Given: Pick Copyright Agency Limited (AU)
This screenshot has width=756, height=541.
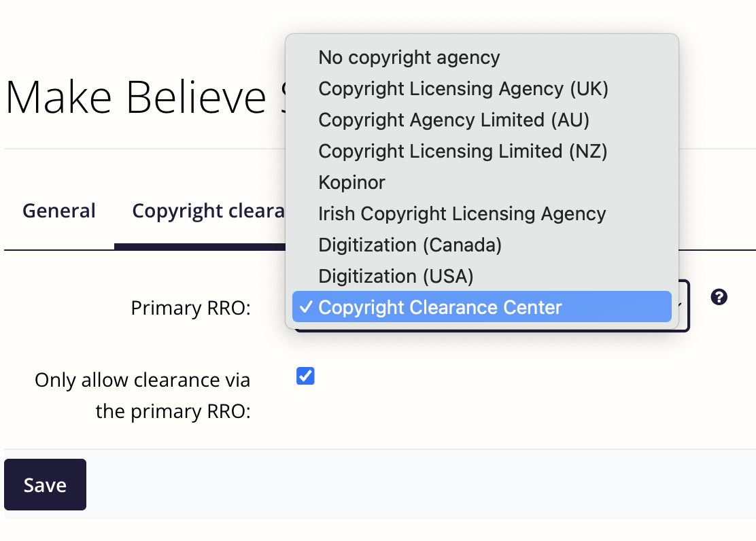Looking at the screenshot, I should click(481, 120).
